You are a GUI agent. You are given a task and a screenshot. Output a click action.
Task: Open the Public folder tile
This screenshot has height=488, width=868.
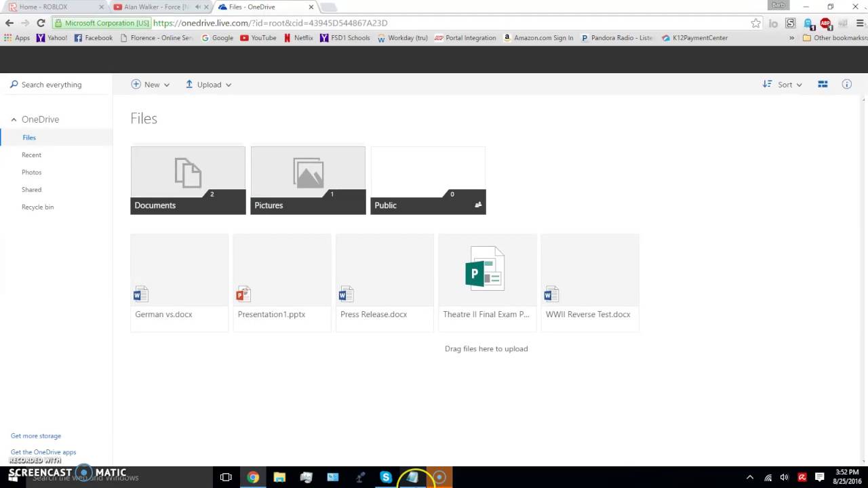tap(428, 180)
